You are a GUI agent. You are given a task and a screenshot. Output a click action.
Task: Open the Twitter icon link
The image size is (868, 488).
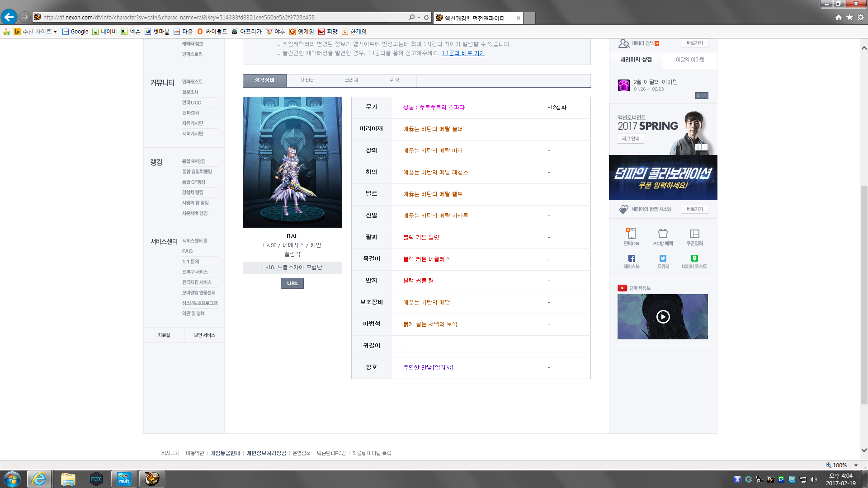[663, 258]
